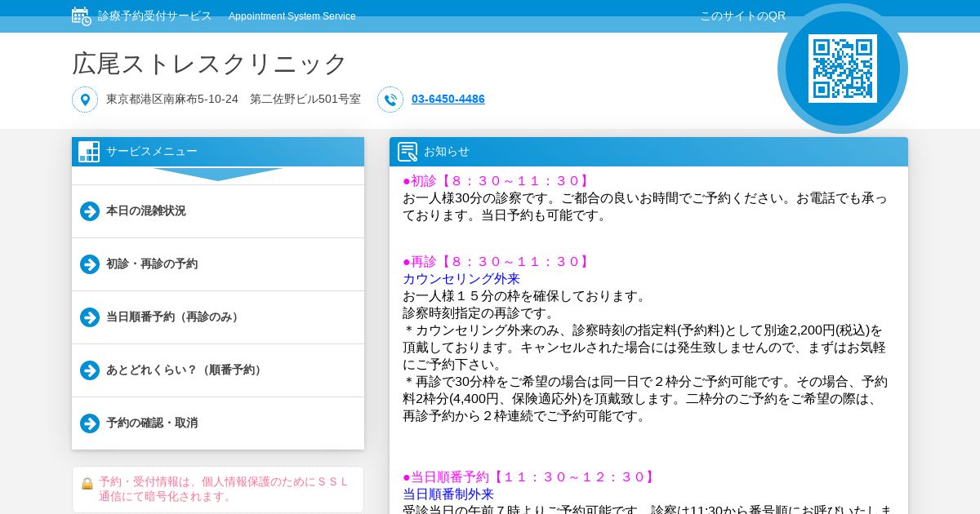Click 診療予約受付サービス header title
The image size is (980, 514).
click(155, 16)
